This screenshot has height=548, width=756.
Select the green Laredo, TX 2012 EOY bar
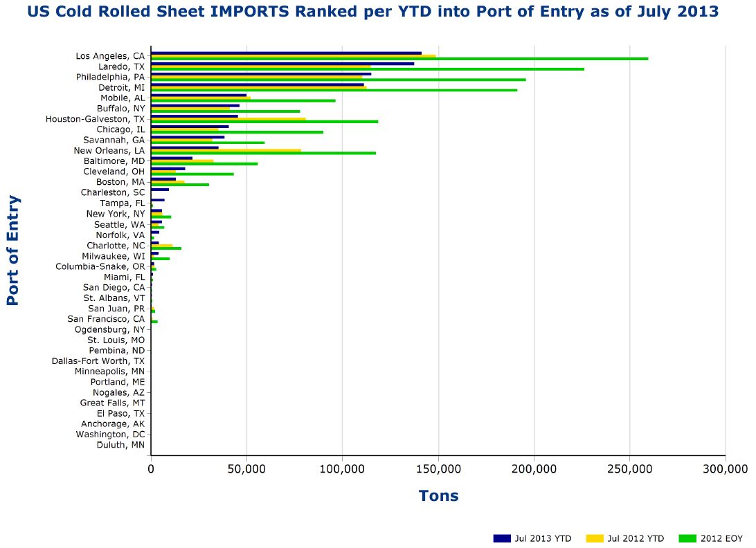(367, 69)
